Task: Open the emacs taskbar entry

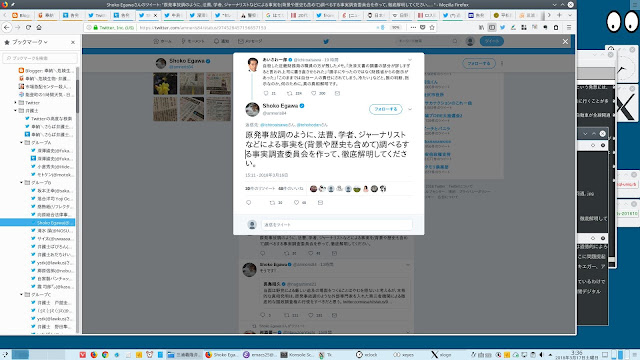Action: (260, 355)
